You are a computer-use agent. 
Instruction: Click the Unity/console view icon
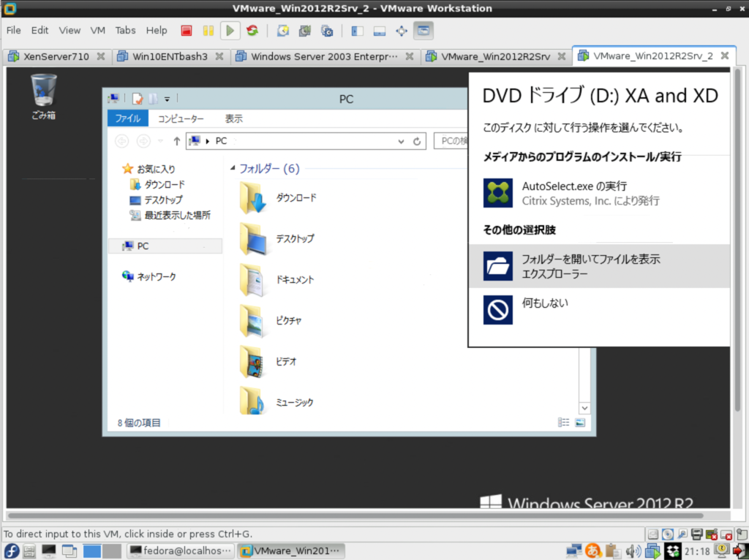point(424,31)
